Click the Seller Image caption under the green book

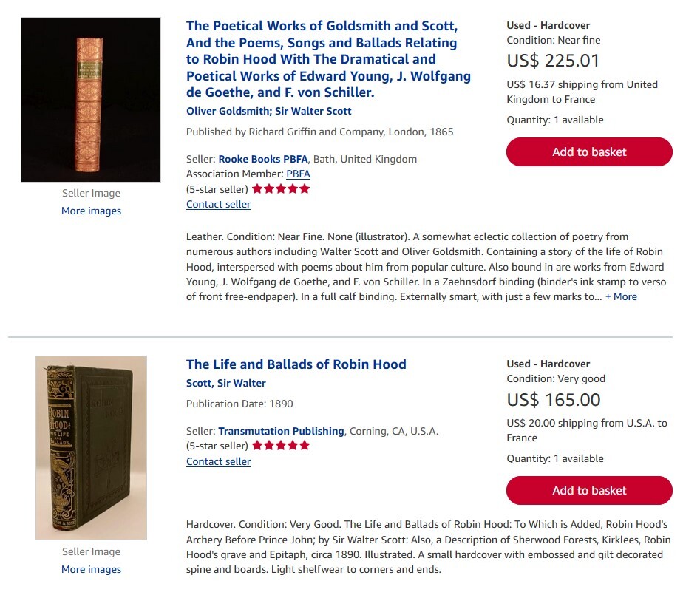(91, 551)
